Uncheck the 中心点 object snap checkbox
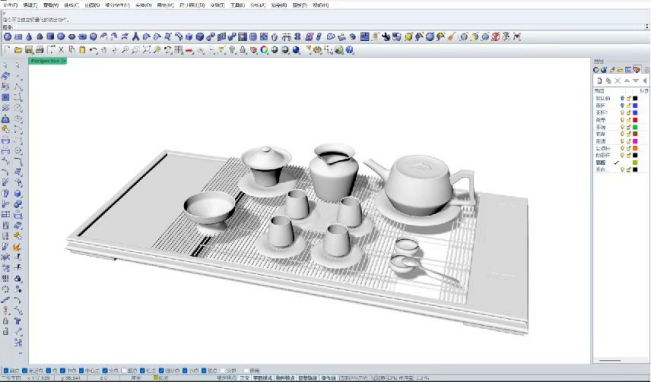Viewport: 651px width, 383px height. click(x=81, y=371)
